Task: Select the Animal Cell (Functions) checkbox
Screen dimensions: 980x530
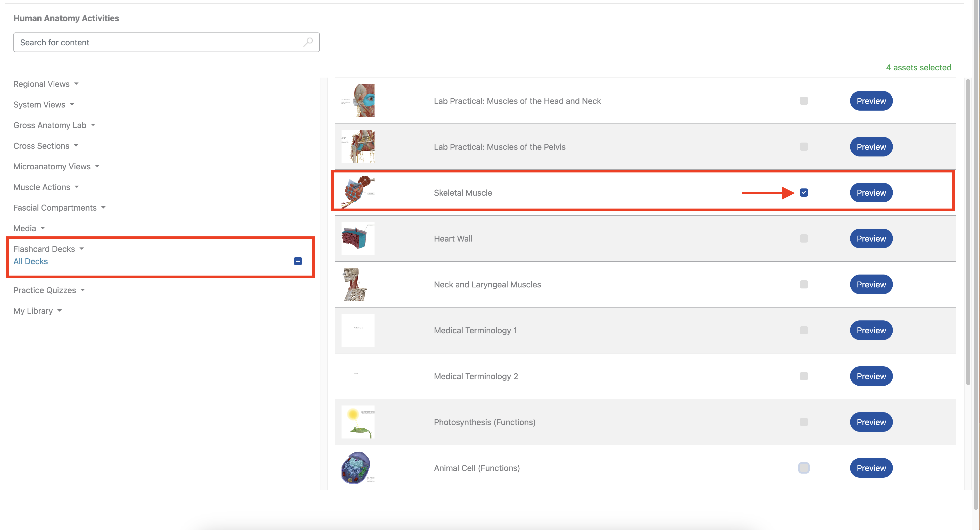Action: (x=803, y=468)
